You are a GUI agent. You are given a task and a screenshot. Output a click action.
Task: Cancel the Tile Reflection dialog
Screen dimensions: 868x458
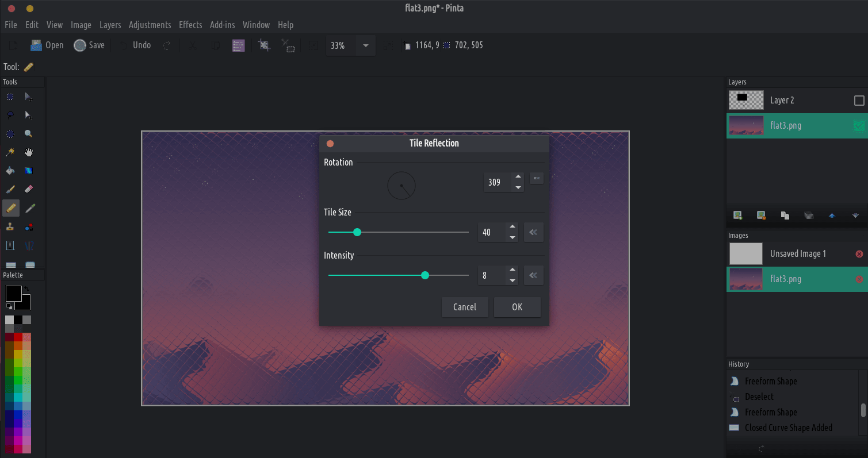(464, 307)
